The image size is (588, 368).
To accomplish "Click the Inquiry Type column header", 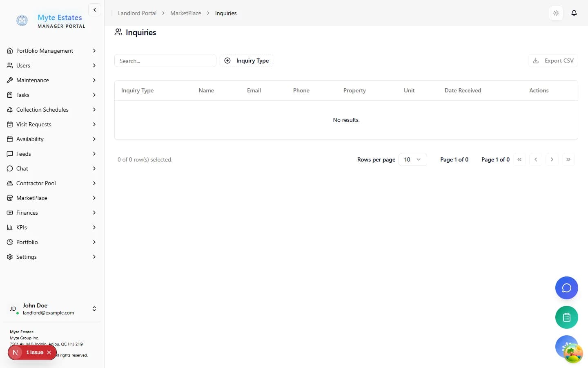I will [x=138, y=90].
